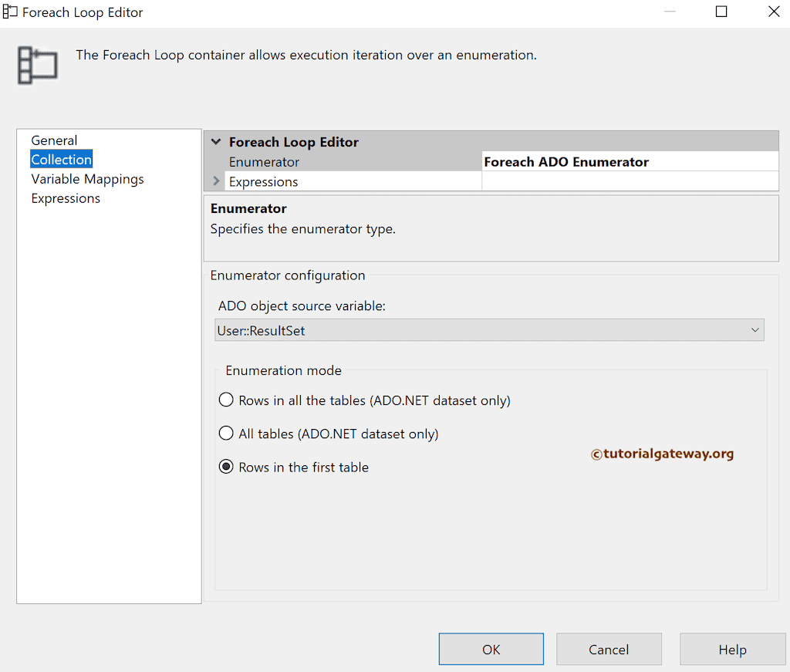This screenshot has height=672, width=790.
Task: Minimize the Foreach Loop Editor window
Action: (x=670, y=12)
